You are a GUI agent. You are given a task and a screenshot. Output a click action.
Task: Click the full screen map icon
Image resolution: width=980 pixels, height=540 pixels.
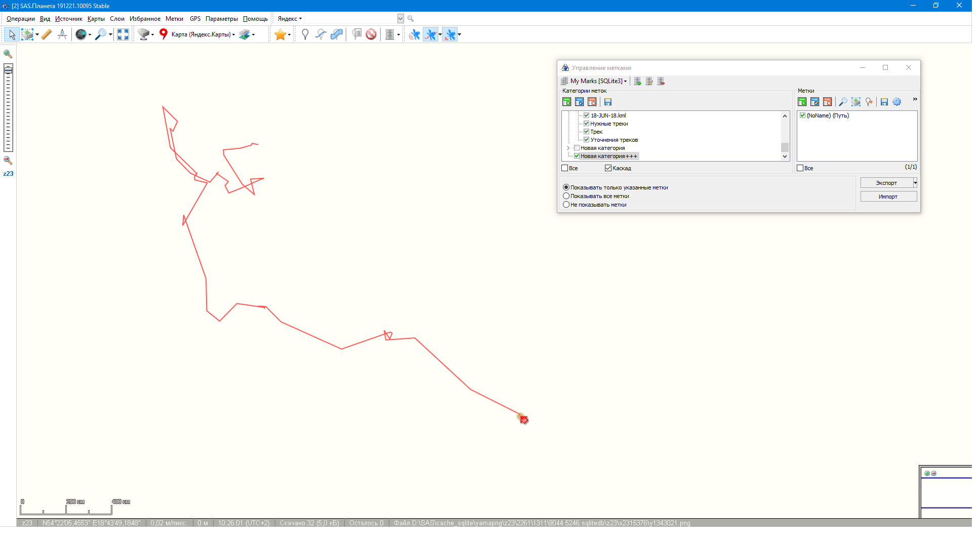click(x=123, y=34)
